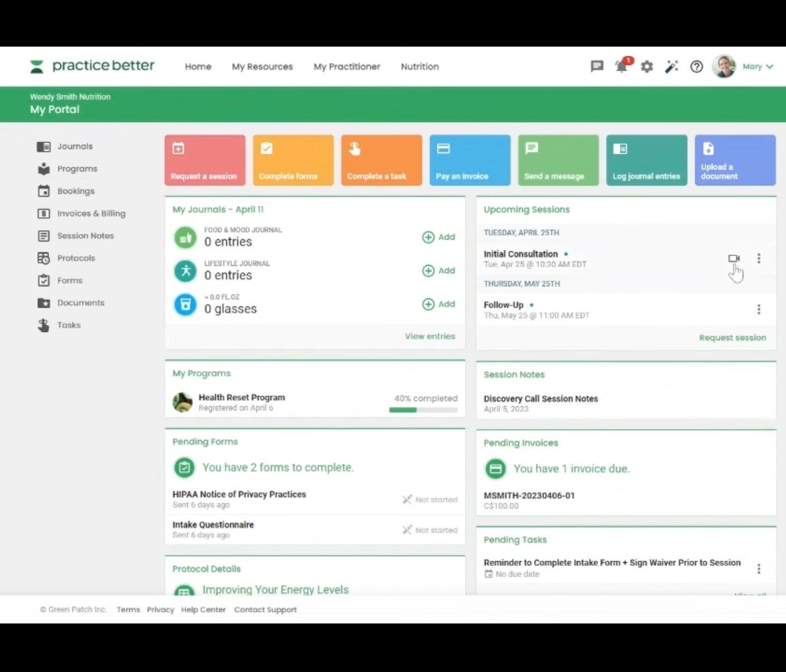Click the Upload a document tile
The image size is (786, 672).
pos(735,160)
